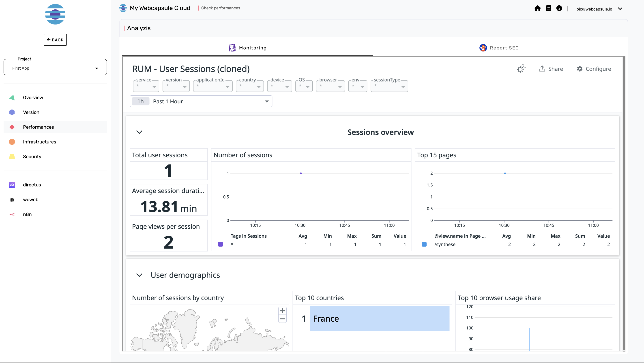
Task: Click loic@webcapsule.io account email
Action: tap(594, 9)
